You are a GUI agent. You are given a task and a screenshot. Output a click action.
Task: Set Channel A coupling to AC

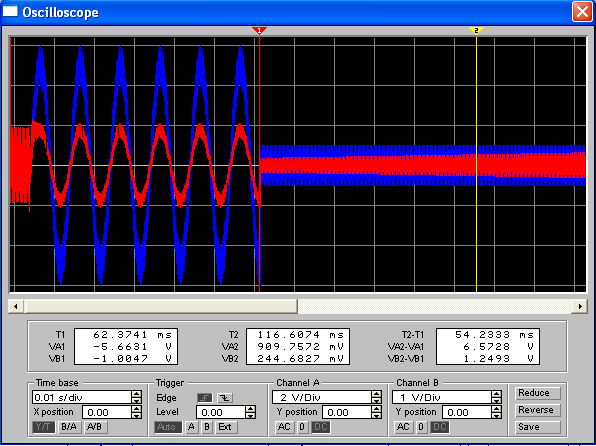click(284, 427)
